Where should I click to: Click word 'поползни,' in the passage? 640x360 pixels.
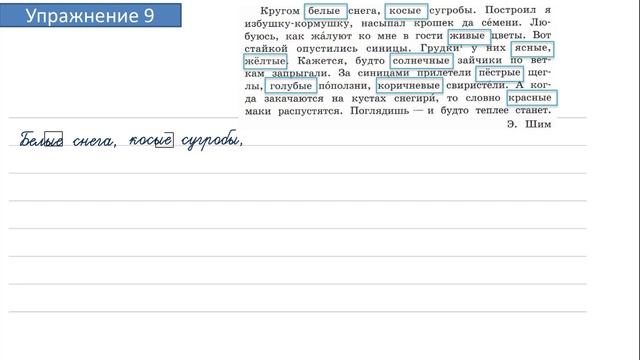pyautogui.click(x=344, y=86)
